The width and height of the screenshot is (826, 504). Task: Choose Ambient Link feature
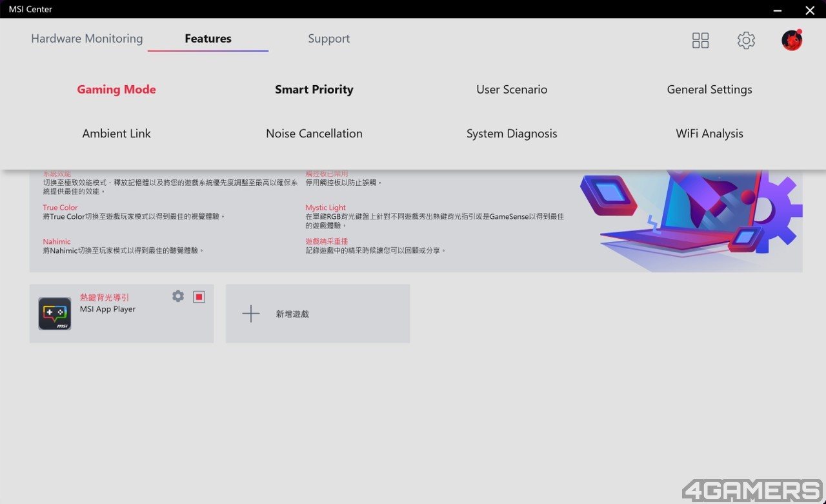[x=117, y=134]
